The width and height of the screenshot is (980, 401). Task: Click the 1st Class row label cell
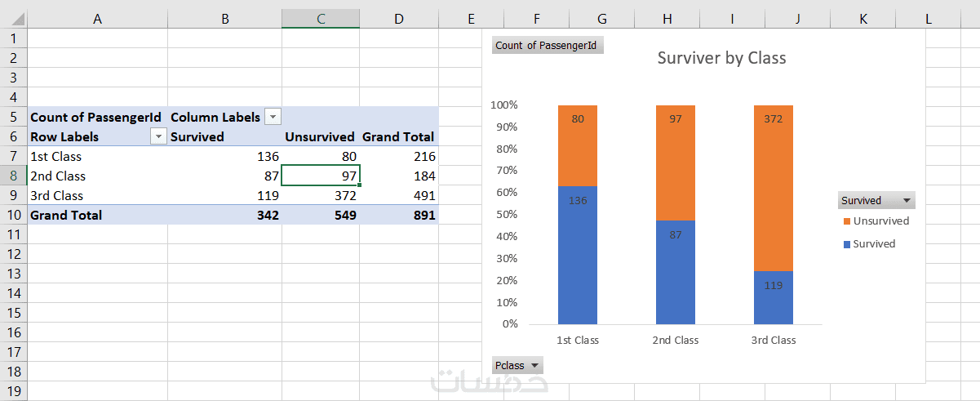pos(96,156)
